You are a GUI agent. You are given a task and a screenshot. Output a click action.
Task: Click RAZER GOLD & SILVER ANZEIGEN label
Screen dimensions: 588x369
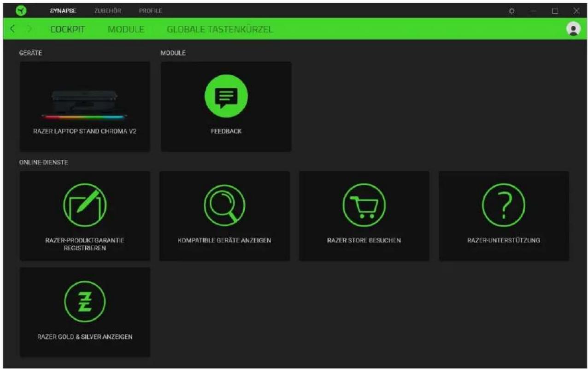[x=85, y=337]
